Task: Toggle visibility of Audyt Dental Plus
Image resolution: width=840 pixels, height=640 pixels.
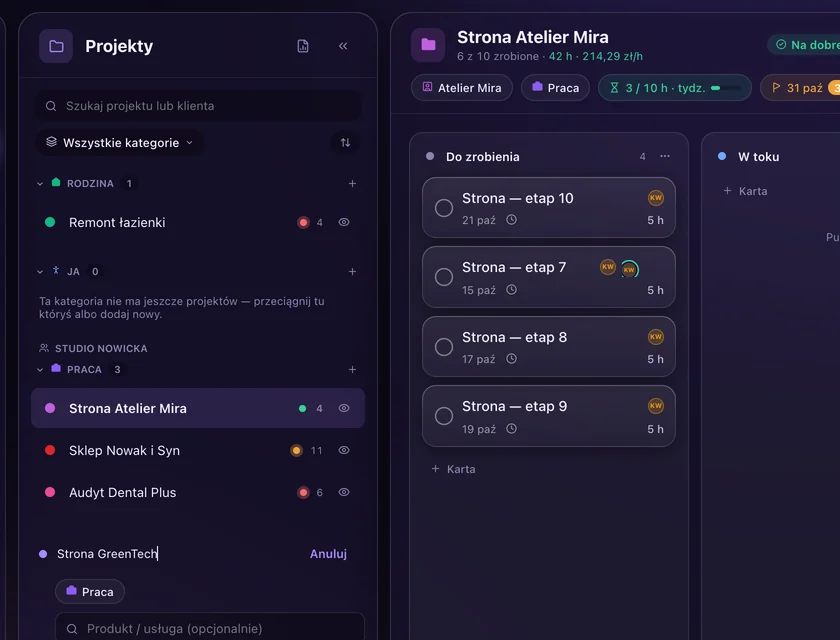Action: [344, 492]
